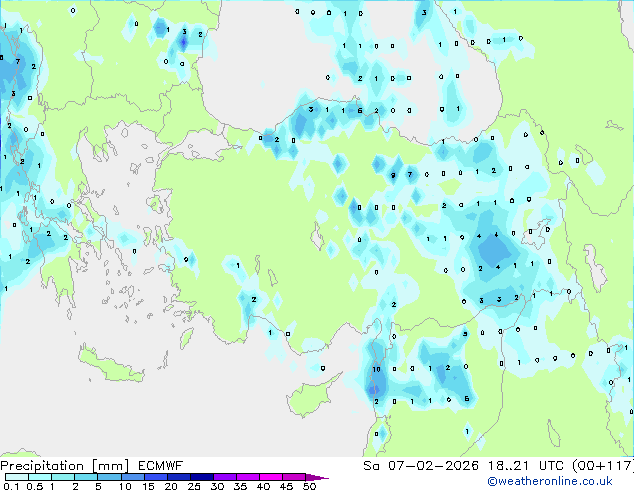Click the 0.1–0.5 mm legend color swatch
The height and width of the screenshot is (490, 634).
17,477
